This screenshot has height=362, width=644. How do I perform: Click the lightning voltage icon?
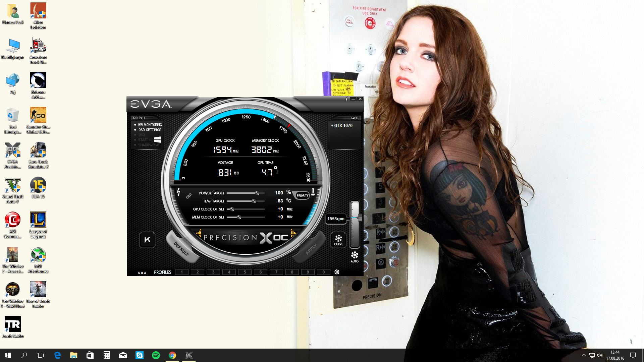coord(179,192)
